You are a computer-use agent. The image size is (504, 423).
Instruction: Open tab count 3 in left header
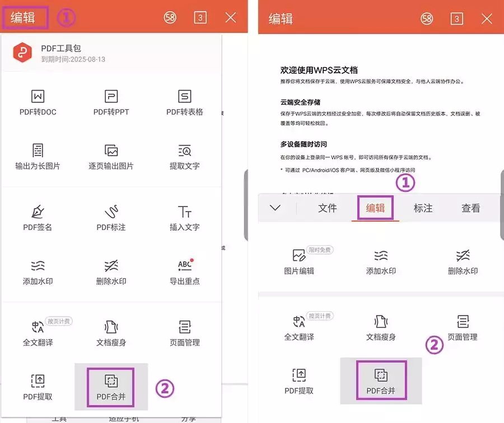(200, 17)
